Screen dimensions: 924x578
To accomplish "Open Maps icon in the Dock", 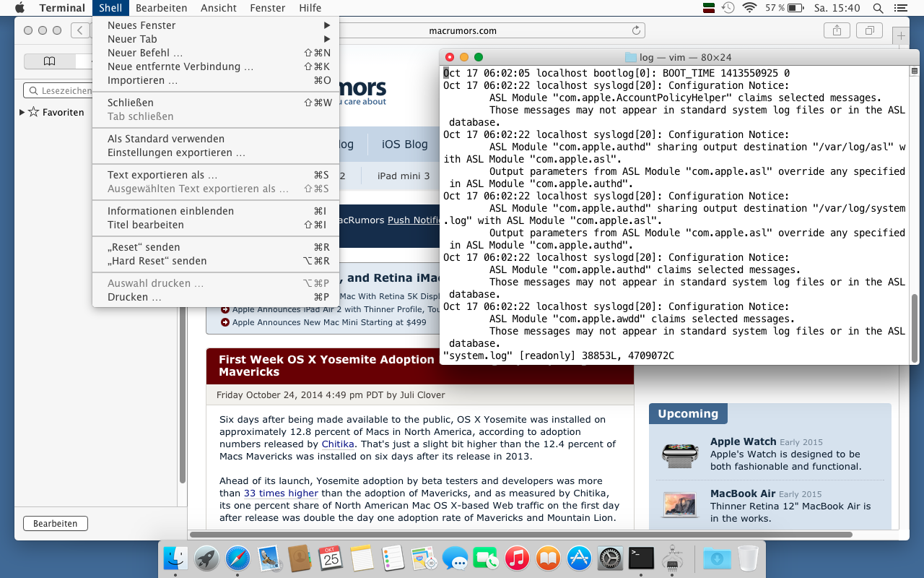I will pyautogui.click(x=424, y=558).
